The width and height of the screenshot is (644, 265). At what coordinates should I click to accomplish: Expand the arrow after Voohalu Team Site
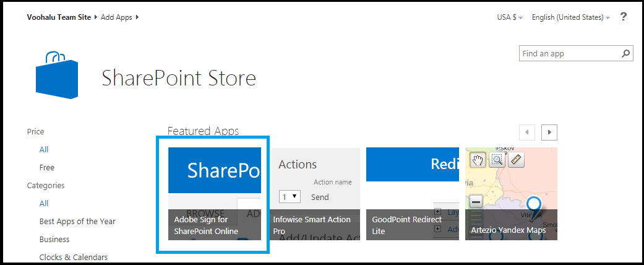click(x=96, y=17)
